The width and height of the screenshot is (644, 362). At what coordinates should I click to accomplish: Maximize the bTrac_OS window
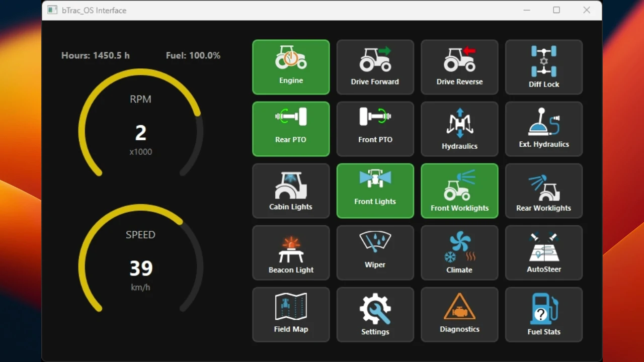coord(556,10)
